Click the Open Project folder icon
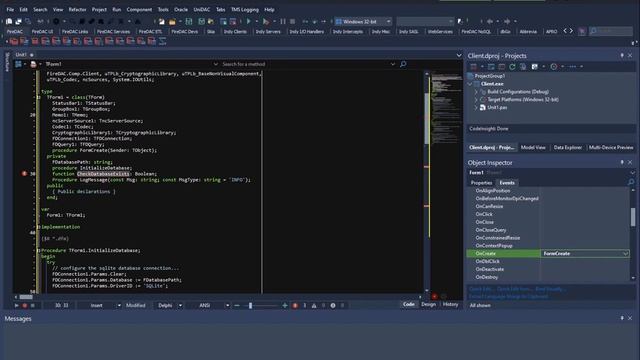This screenshot has height=360, width=640. coord(172,21)
